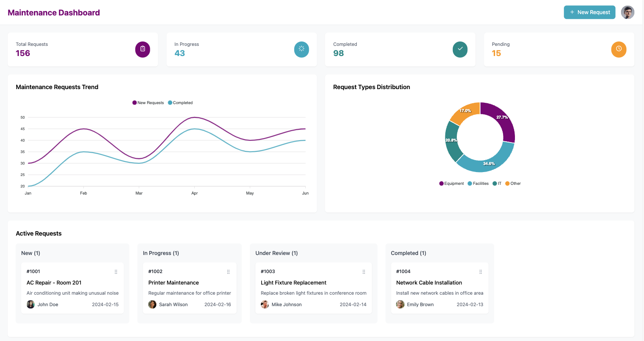
Task: Open options menu on AC Repair card
Action: pyautogui.click(x=116, y=272)
